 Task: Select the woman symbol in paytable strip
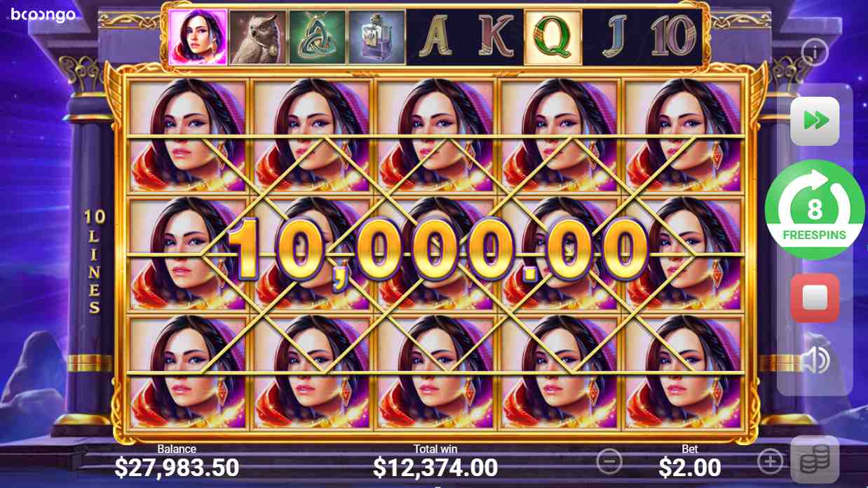(198, 37)
